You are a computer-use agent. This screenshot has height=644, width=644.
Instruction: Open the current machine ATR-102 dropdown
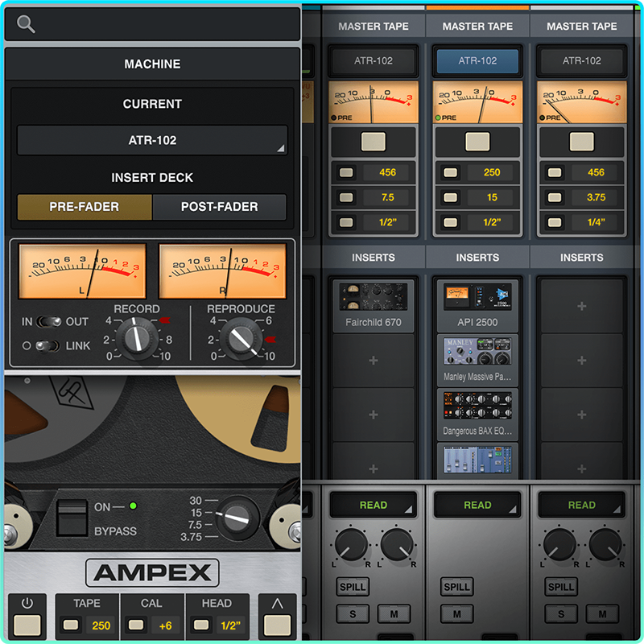click(152, 140)
